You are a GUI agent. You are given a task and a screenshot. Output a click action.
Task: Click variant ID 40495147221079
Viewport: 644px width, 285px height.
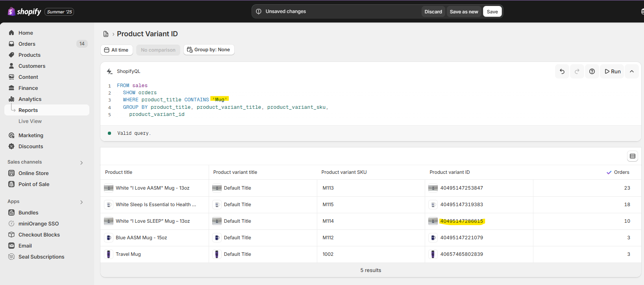click(x=461, y=238)
